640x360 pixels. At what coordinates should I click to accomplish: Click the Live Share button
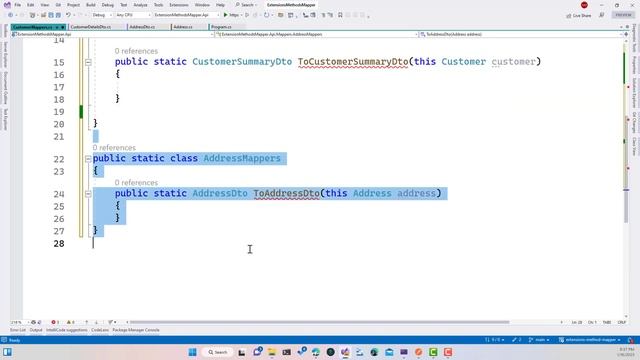pos(578,16)
